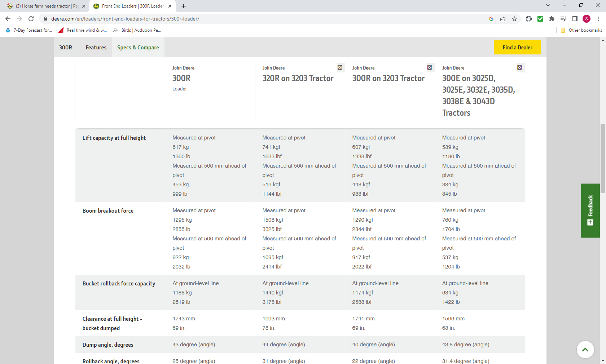606x364 pixels.
Task: Open the green Feedback side tab
Action: (x=590, y=210)
